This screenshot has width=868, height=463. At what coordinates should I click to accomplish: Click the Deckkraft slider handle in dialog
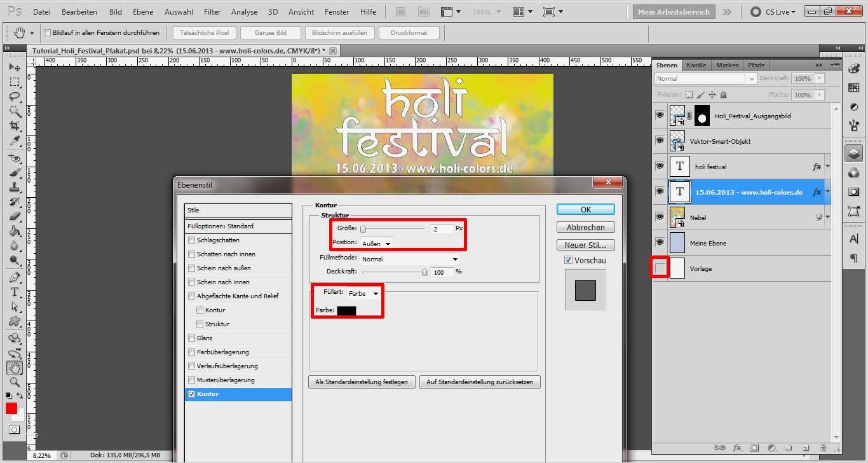424,272
